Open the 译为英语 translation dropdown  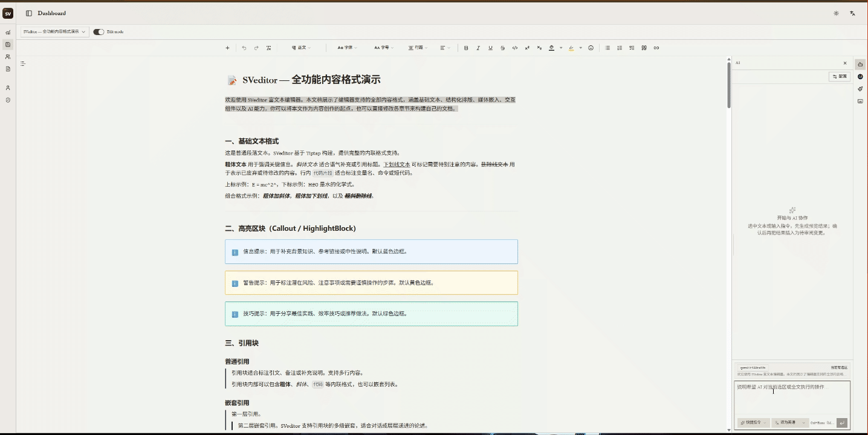(790, 422)
